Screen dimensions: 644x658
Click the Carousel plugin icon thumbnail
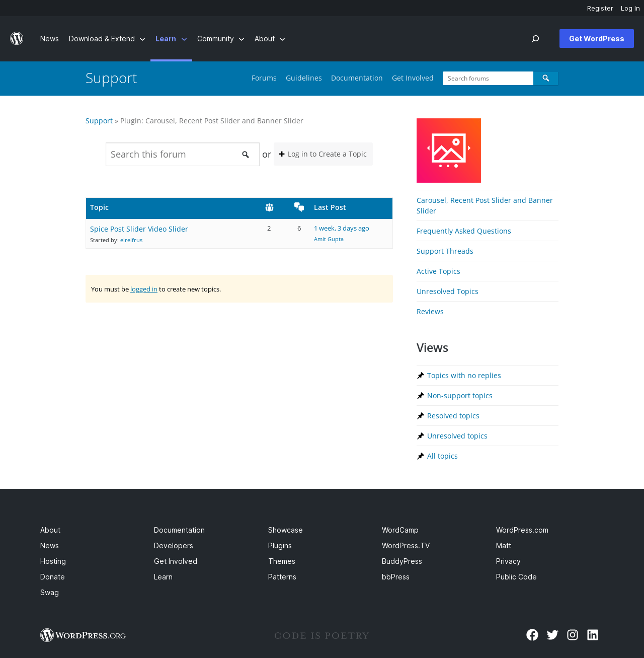[x=449, y=151]
